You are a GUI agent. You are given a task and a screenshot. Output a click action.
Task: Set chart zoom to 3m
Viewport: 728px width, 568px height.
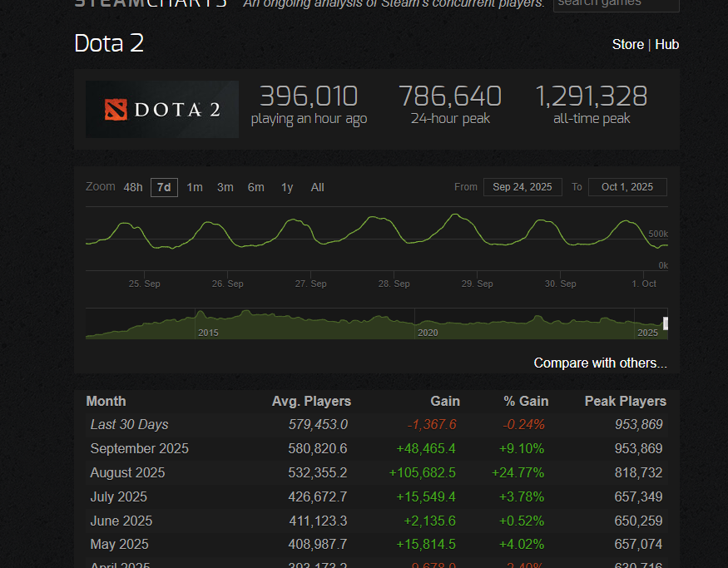[x=225, y=187]
